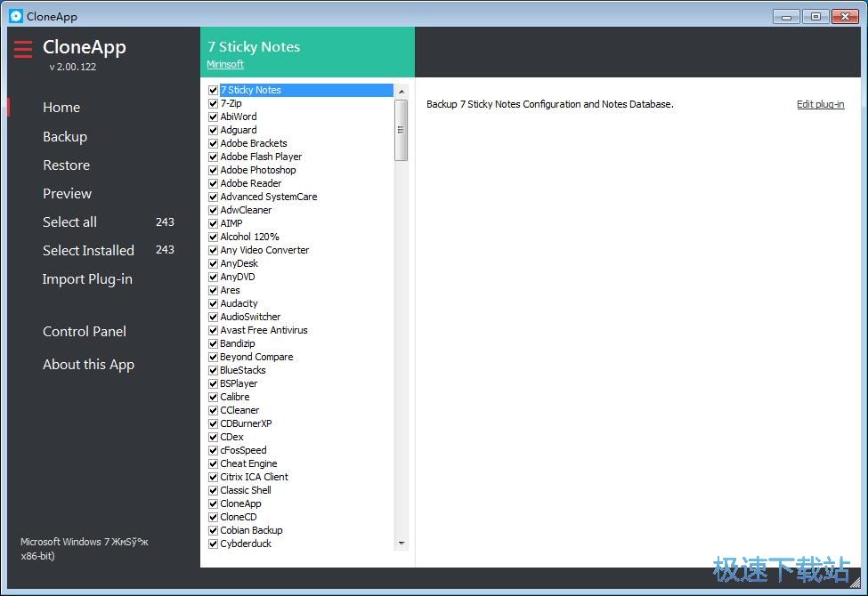Select cFosSpeed in the list
Viewport: 868px width, 596px height.
(x=244, y=450)
